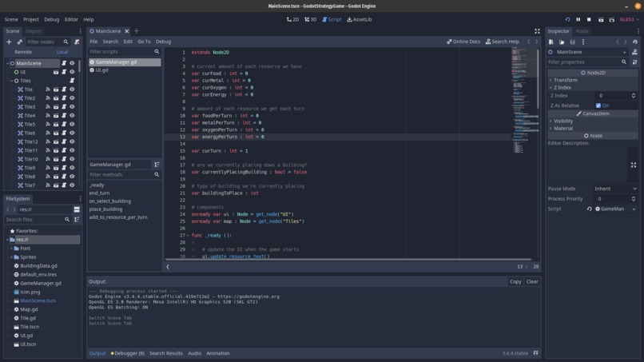This screenshot has width=644, height=362.
Task: Toggle FileSystem split mode icon
Action: (77, 209)
